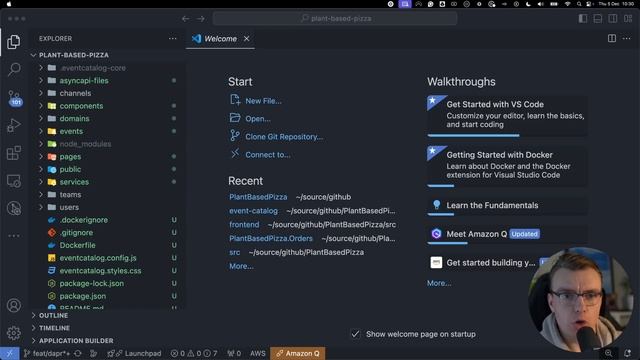The width and height of the screenshot is (640, 360).
Task: Toggle panel layout icon in title bar
Action: coord(598,19)
